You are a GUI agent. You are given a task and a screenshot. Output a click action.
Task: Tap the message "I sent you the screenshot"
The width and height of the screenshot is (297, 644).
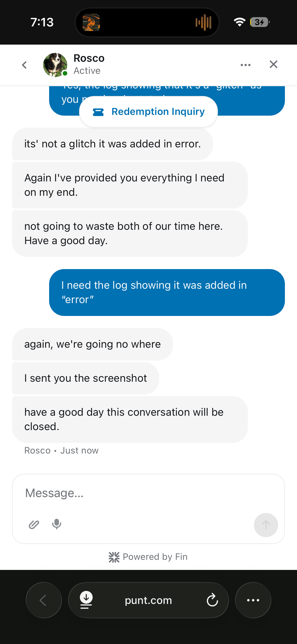[86, 378]
